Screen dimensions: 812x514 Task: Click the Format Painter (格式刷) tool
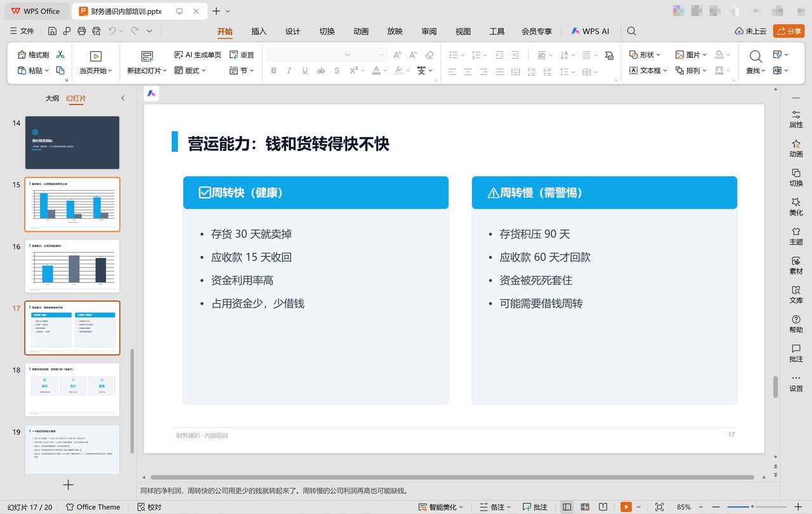34,55
